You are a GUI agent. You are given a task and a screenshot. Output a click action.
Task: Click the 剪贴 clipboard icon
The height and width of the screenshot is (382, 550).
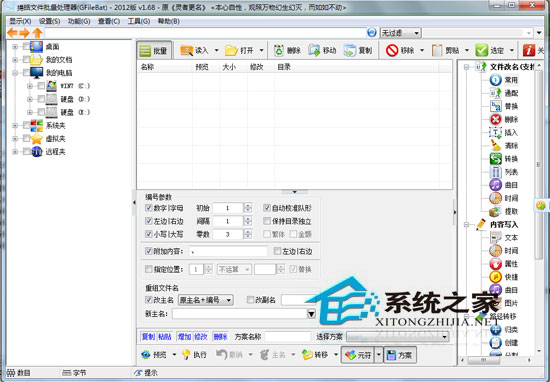point(437,51)
